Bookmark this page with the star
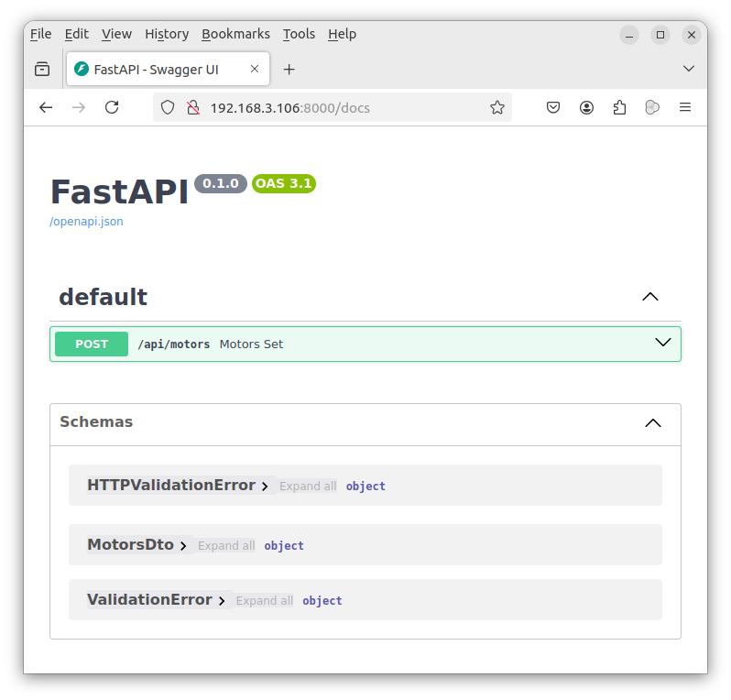This screenshot has height=700, width=731. point(497,108)
